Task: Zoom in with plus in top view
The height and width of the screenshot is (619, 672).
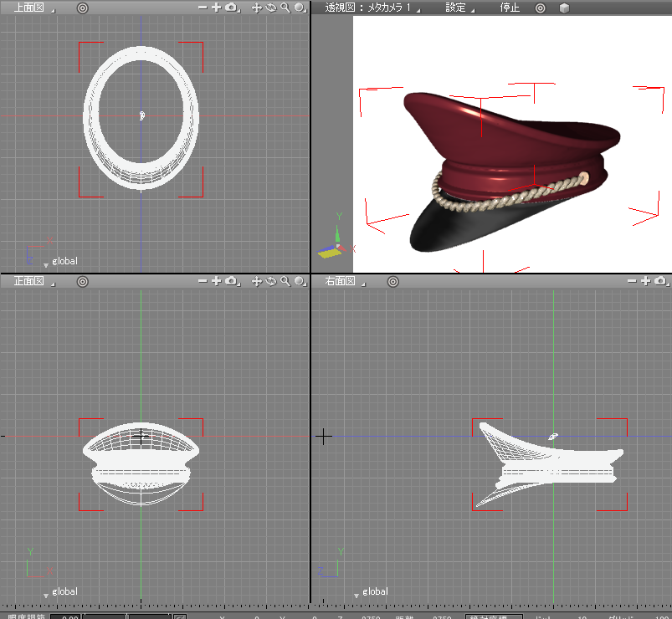Action: point(217,8)
